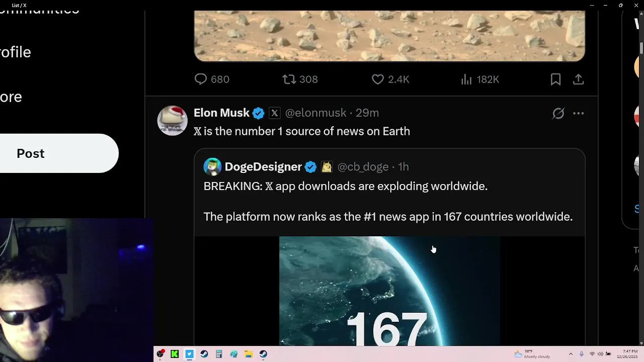This screenshot has width=644, height=362.
Task: Open Steam from the taskbar
Action: 204,354
